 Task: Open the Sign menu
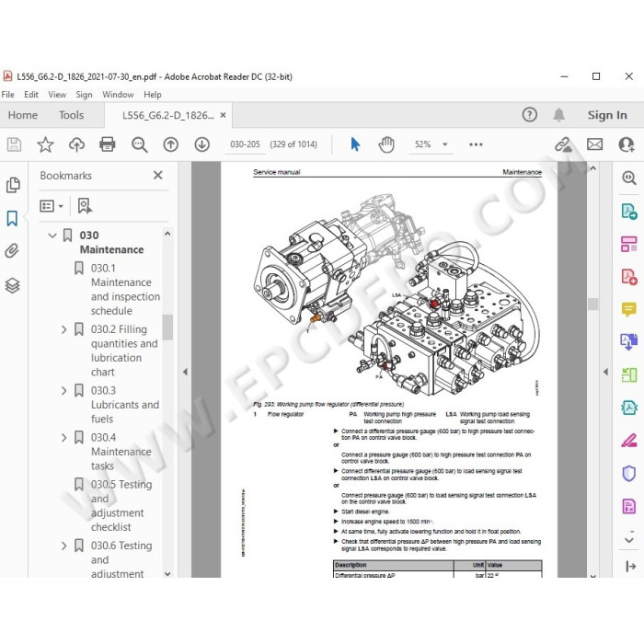coord(84,95)
